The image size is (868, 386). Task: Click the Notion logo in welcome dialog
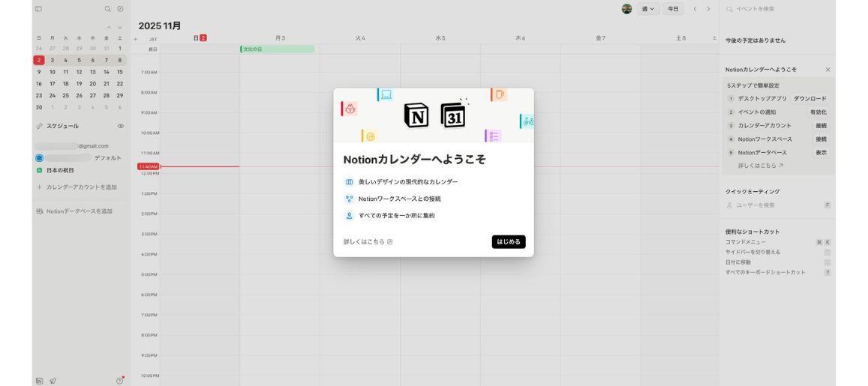[416, 115]
